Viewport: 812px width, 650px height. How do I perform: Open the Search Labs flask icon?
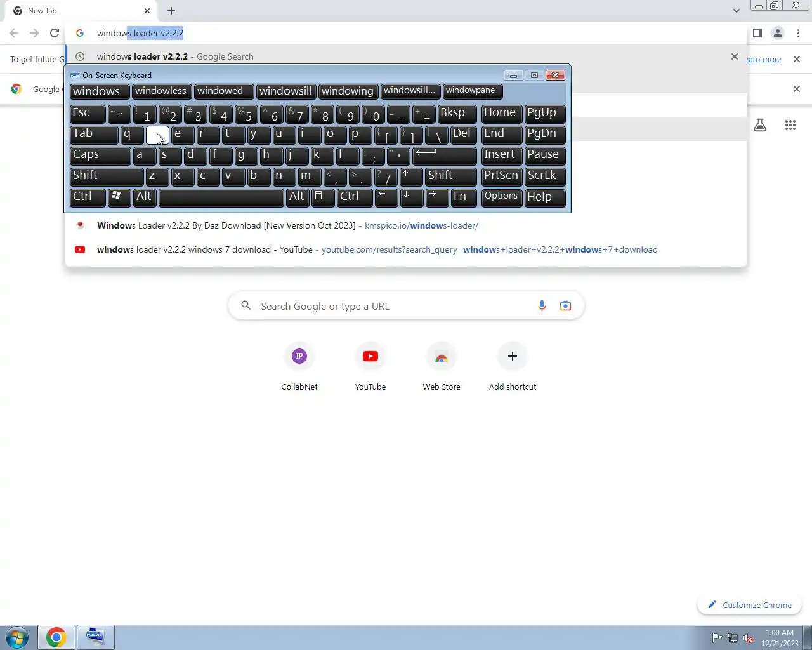tap(760, 125)
